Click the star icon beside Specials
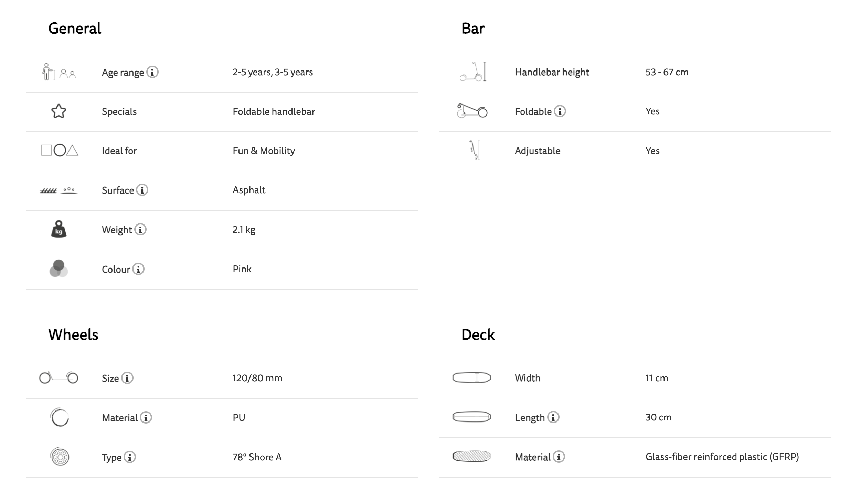This screenshot has height=504, width=850. point(59,111)
